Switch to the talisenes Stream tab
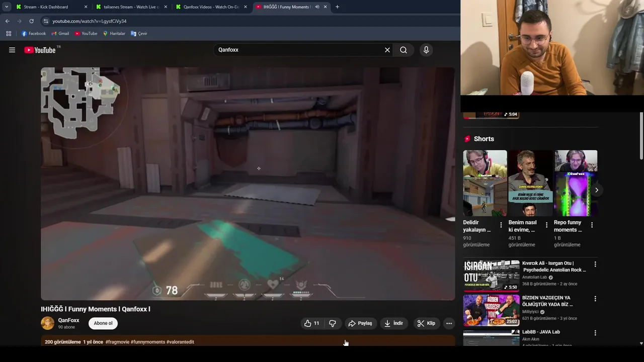 click(131, 7)
